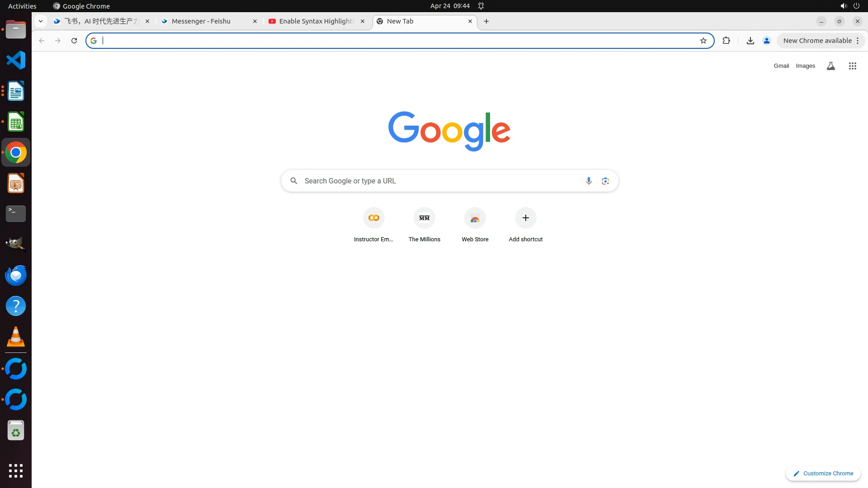
Task: Show Chrome downloads tray
Action: [x=750, y=41]
